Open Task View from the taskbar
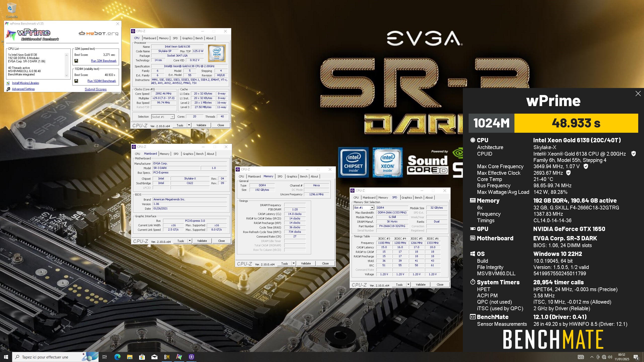Screen dimensions: 644x362 point(105,357)
